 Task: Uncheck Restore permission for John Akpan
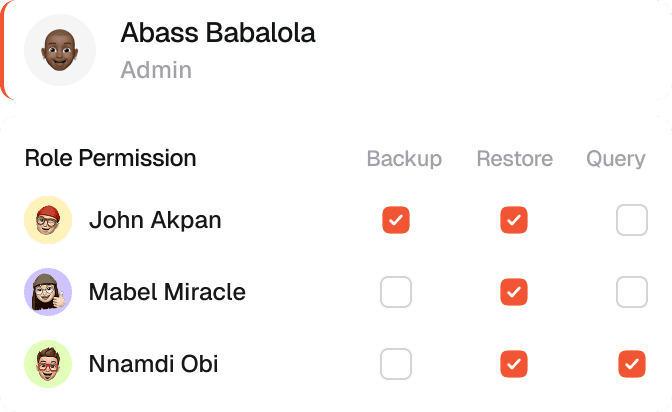514,220
